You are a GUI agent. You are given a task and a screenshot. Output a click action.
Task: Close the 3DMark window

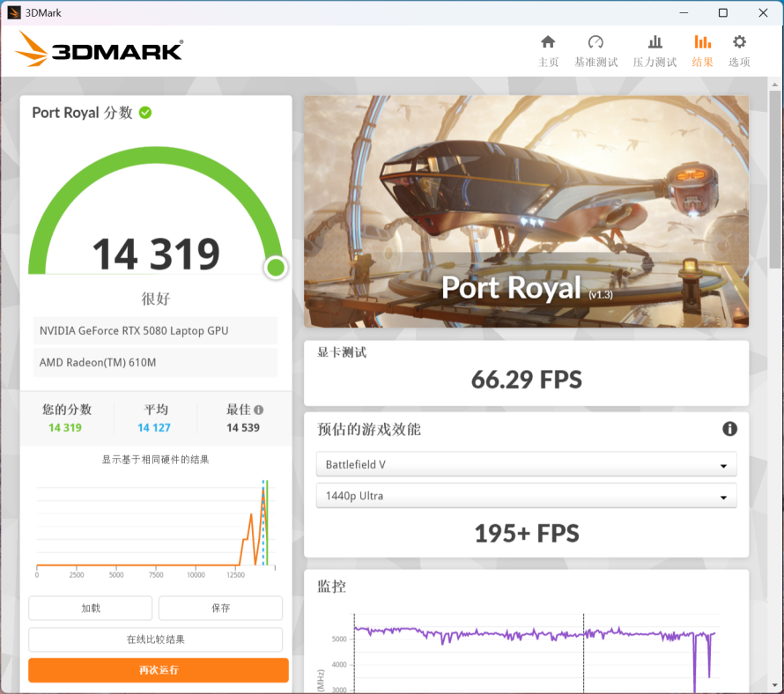click(763, 12)
